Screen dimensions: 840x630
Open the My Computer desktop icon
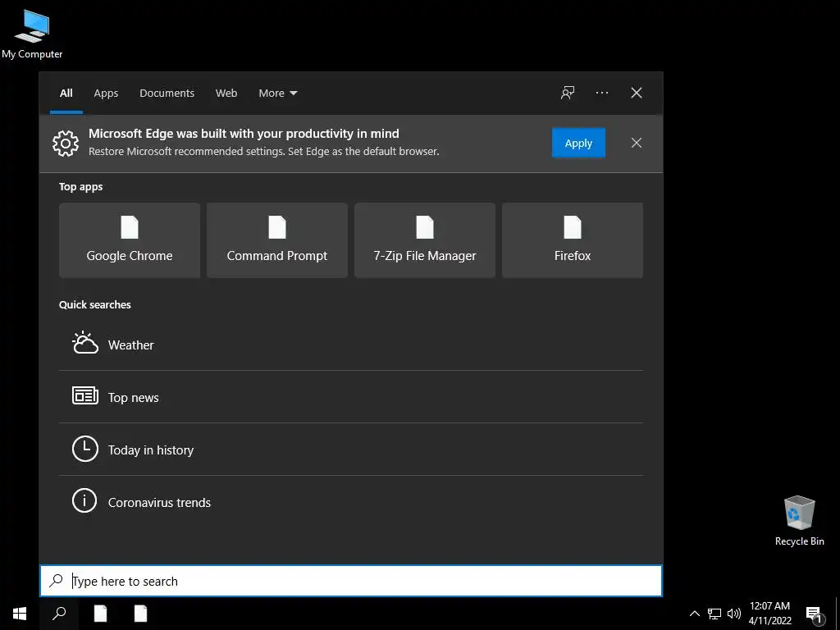[x=32, y=34]
